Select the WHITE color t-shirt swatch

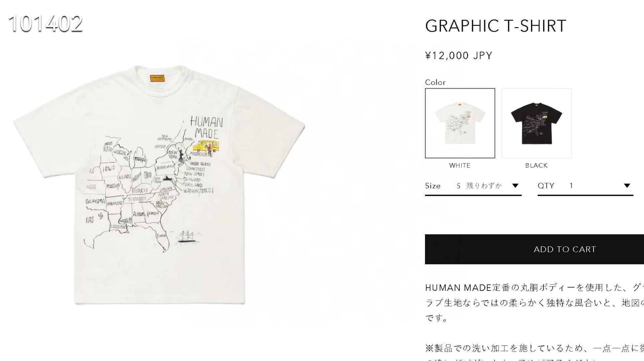460,123
